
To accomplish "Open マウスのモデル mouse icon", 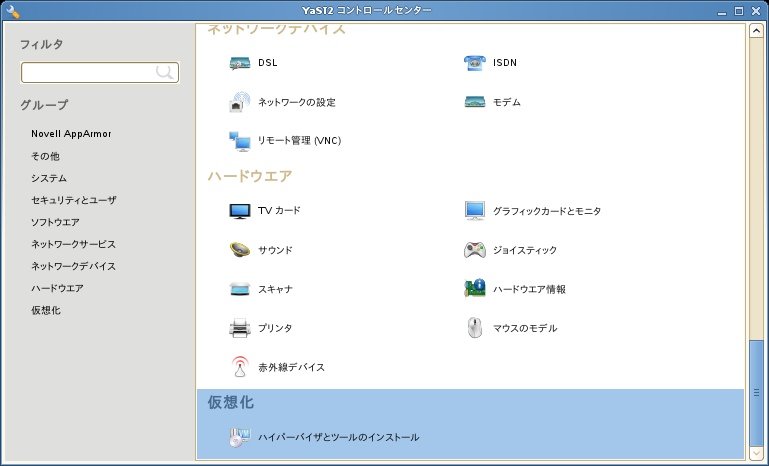I will pyautogui.click(x=475, y=328).
